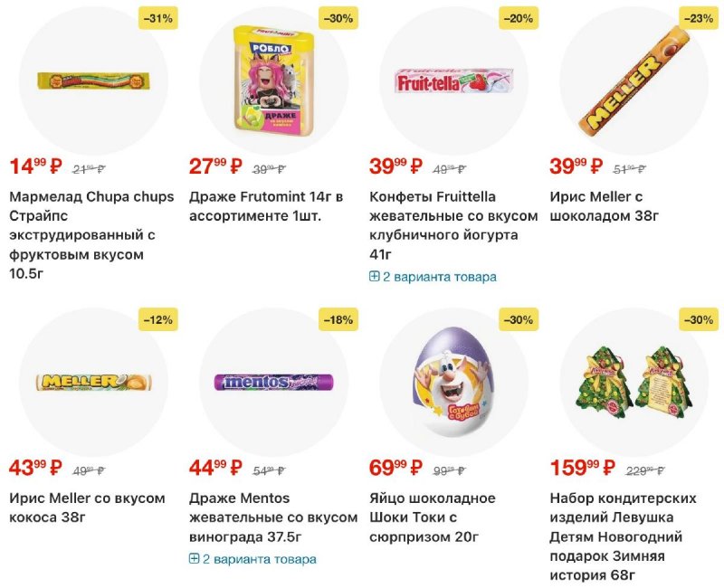Expand '2 варианта товара' under Mentos

tap(259, 559)
